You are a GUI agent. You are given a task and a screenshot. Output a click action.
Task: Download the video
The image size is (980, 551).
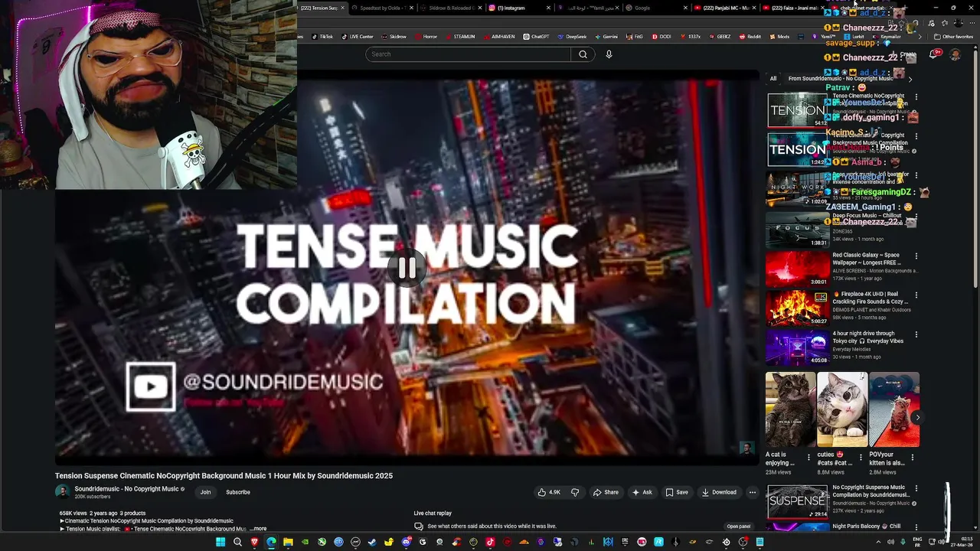point(719,492)
